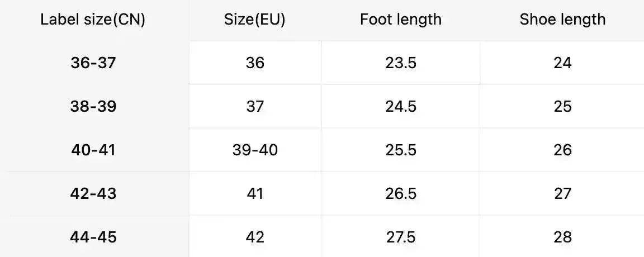Click the 23.5 foot length cell
The height and width of the screenshot is (257, 644).
pyautogui.click(x=400, y=63)
